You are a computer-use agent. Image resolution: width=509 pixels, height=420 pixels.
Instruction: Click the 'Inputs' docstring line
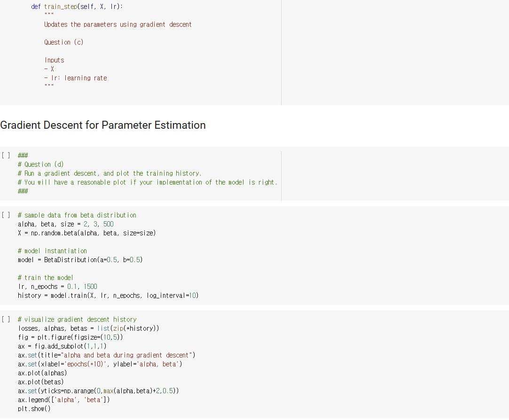click(54, 60)
